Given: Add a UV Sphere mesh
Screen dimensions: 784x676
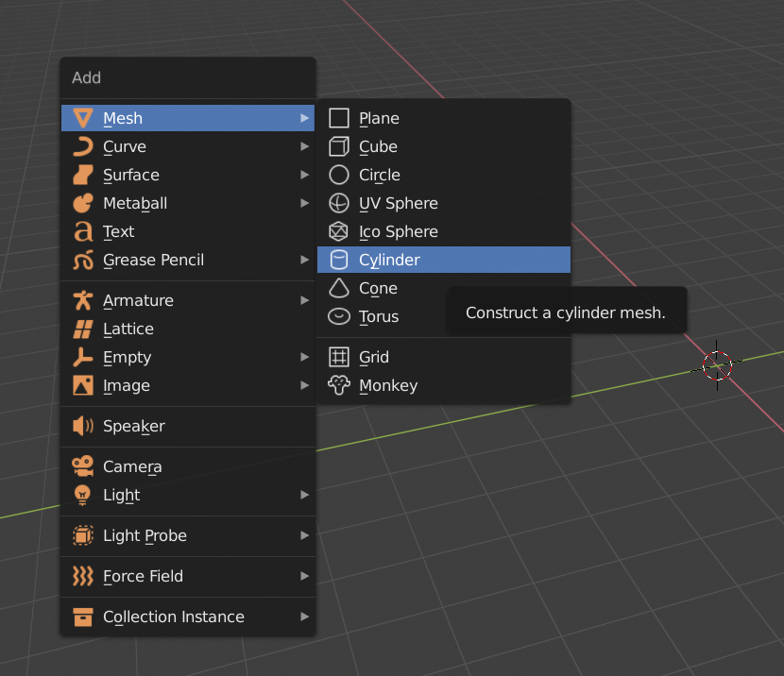Looking at the screenshot, I should [x=444, y=203].
